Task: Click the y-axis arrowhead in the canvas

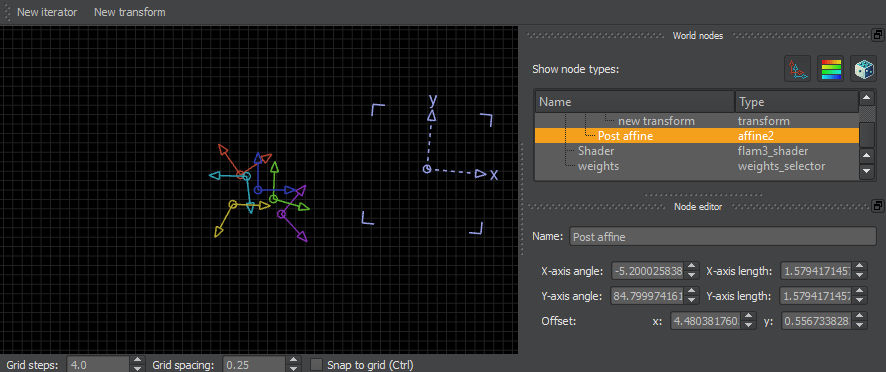Action: (432, 115)
